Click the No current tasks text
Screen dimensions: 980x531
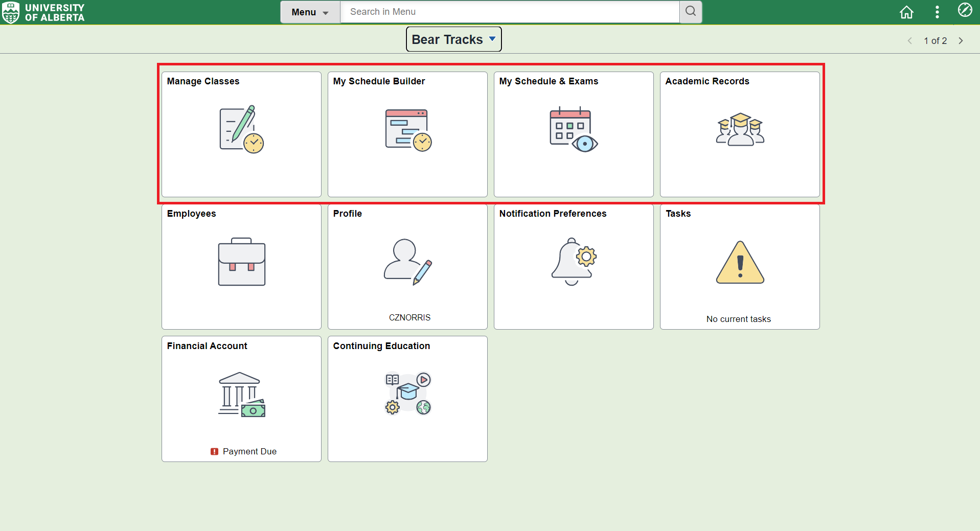(739, 319)
